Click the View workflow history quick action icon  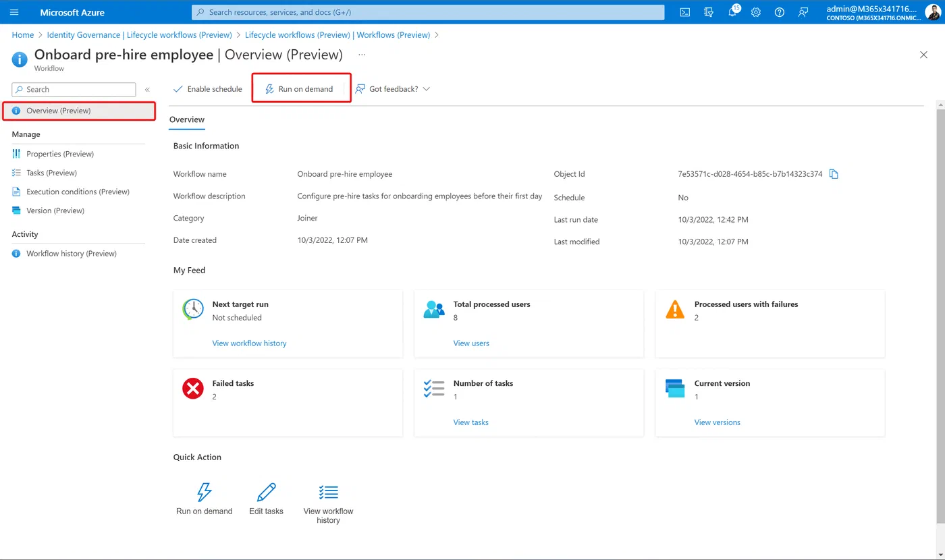[328, 492]
